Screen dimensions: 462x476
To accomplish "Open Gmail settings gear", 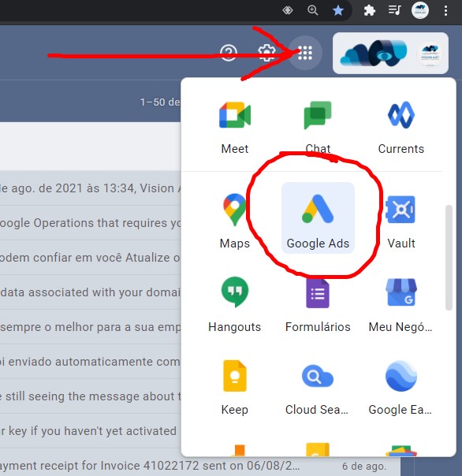I will (x=266, y=53).
